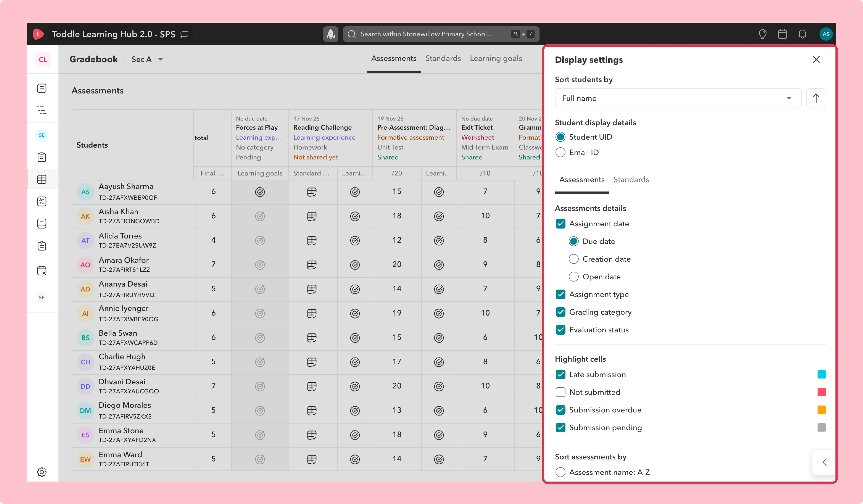Viewport: 863px width, 504px height.
Task: Open the outline tree sidebar icon
Action: (42, 110)
